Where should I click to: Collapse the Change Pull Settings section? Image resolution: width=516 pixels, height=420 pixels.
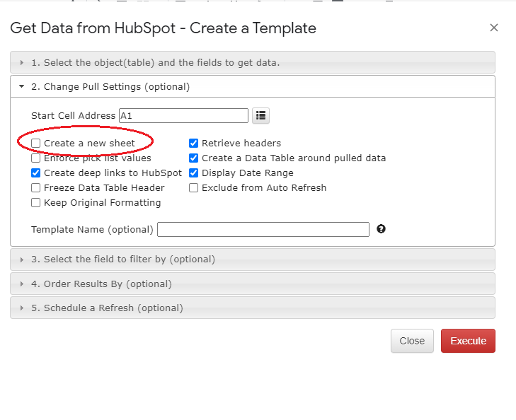(253, 87)
